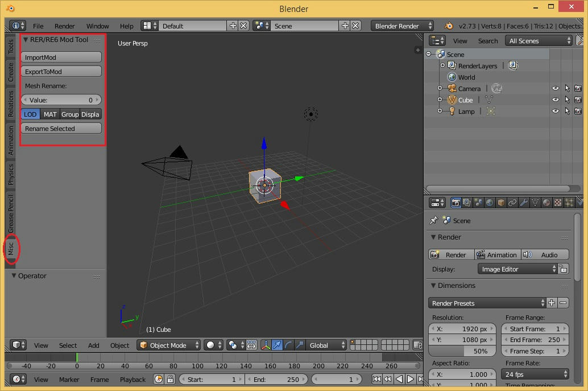The image size is (588, 391).
Task: Toggle the 3D manipulator axes icon
Action: coord(266,345)
